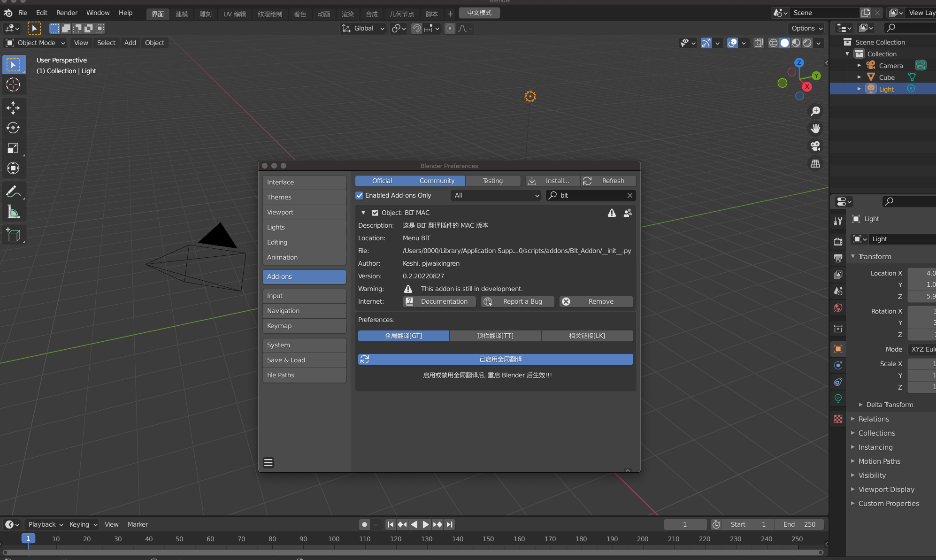Expand the Camera item in outliner
The image size is (936, 560).
click(x=859, y=66)
